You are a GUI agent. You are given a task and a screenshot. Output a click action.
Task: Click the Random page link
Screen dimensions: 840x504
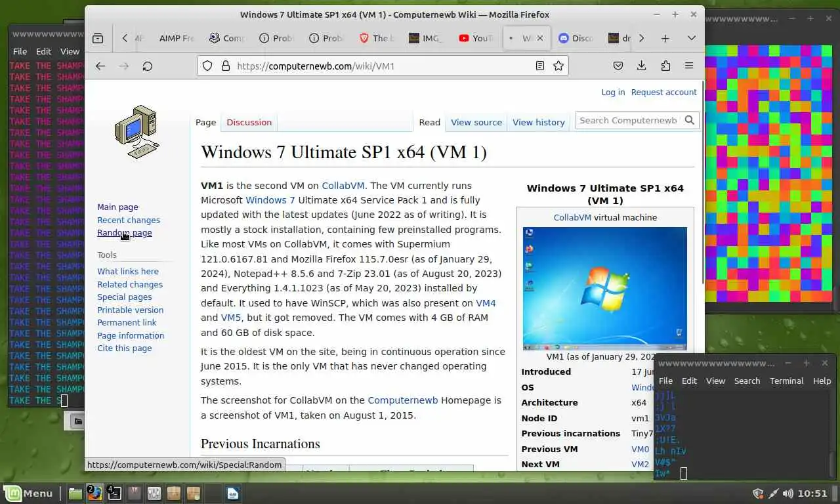click(x=125, y=232)
